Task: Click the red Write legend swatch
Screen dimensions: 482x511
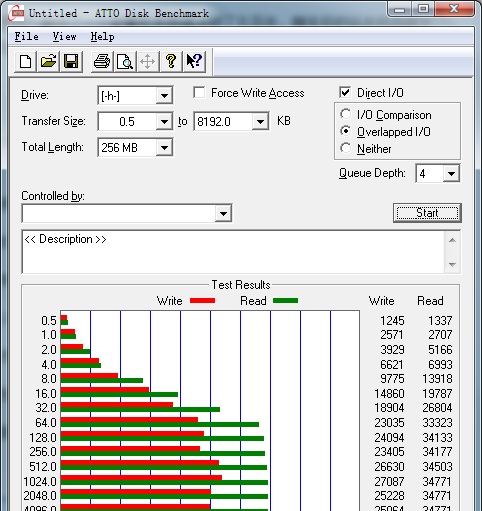Action: pyautogui.click(x=202, y=301)
